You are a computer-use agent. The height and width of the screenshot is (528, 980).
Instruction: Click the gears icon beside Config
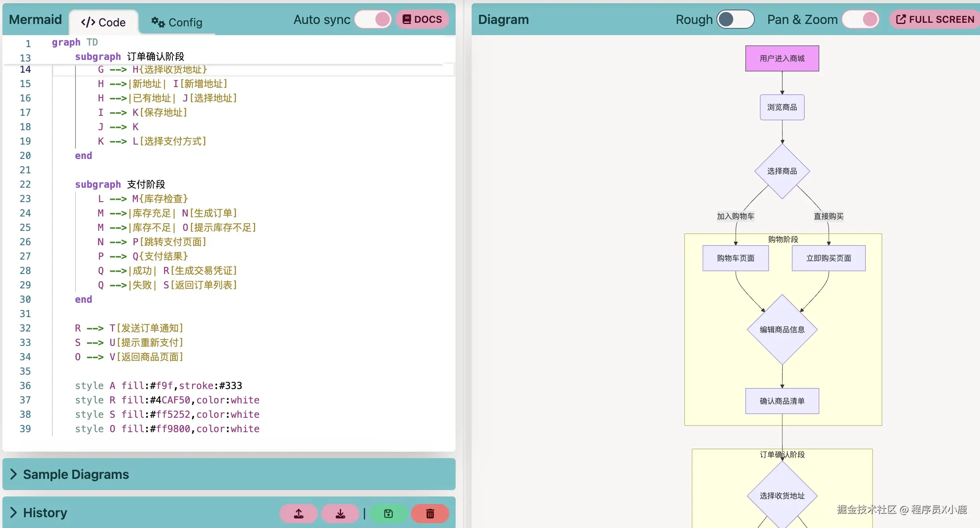click(158, 22)
